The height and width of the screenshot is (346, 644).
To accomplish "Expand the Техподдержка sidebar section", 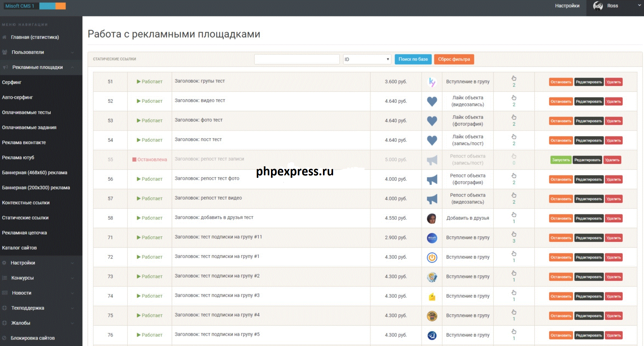I will (x=73, y=308).
